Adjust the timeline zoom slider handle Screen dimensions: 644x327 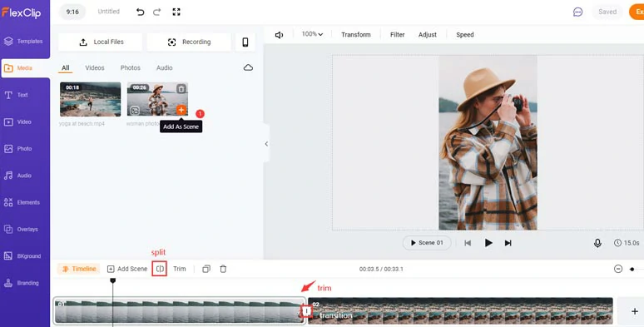632,269
